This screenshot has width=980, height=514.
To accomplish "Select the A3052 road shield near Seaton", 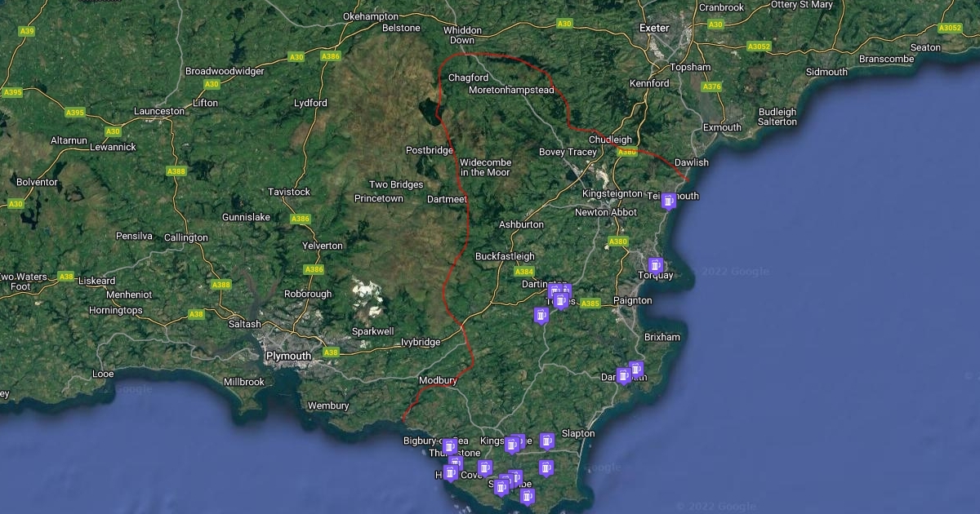I will pyautogui.click(x=950, y=28).
